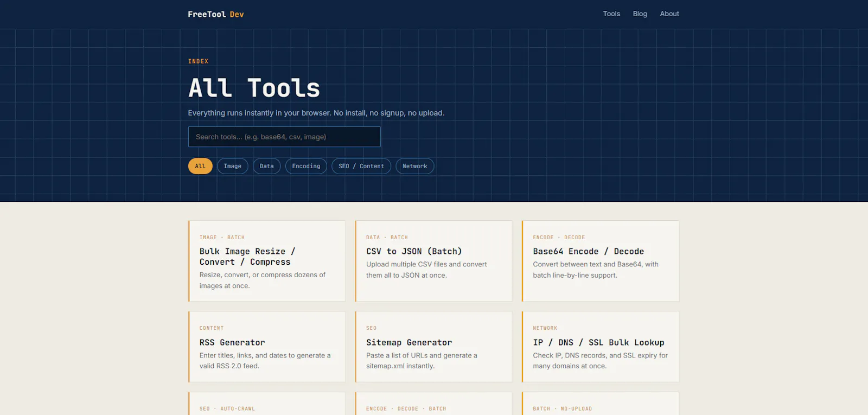Open the Blog navigation link
868x415 pixels.
pos(640,14)
